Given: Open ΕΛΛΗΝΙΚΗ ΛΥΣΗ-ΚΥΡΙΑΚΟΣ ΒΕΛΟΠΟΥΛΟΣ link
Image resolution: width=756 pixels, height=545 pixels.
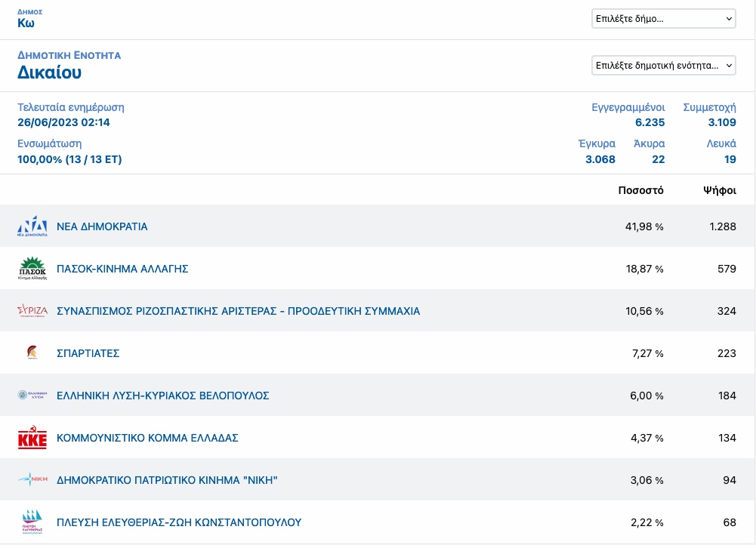Looking at the screenshot, I should point(163,396).
